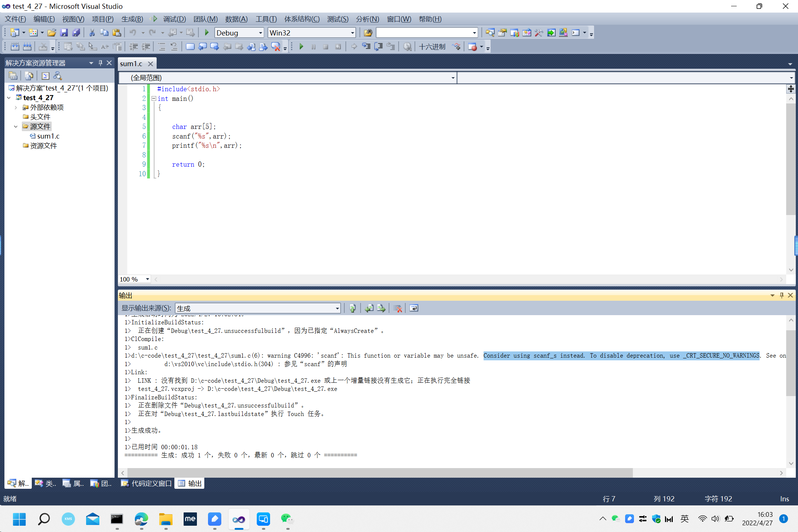The height and width of the screenshot is (532, 798).
Task: Open Microsoft Edge from the taskbar
Action: tap(141, 519)
